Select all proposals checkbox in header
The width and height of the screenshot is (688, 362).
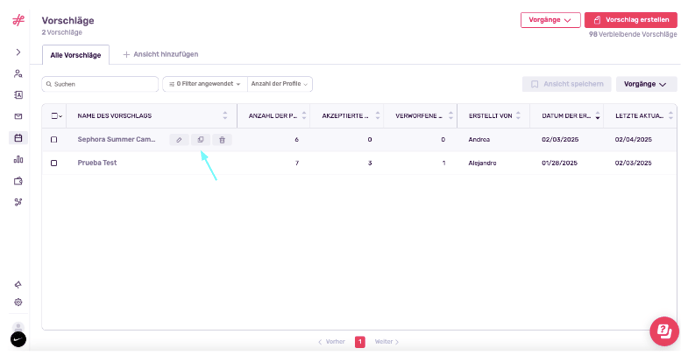click(54, 116)
